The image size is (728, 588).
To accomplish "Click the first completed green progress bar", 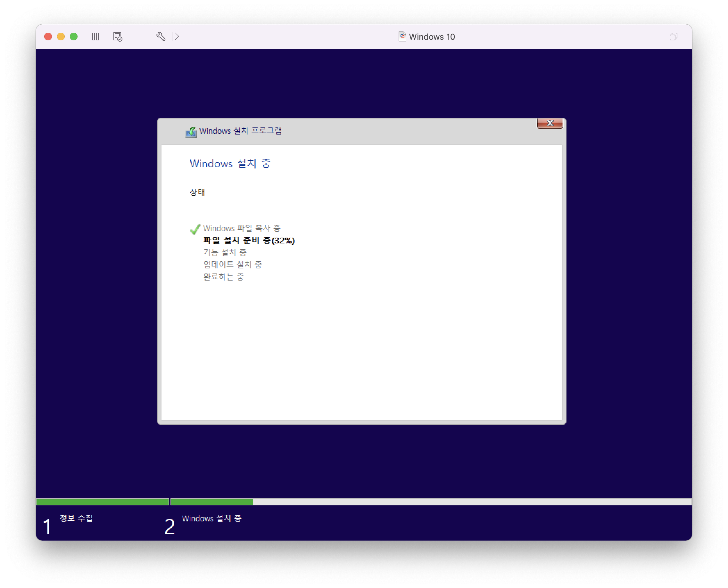I will point(102,502).
